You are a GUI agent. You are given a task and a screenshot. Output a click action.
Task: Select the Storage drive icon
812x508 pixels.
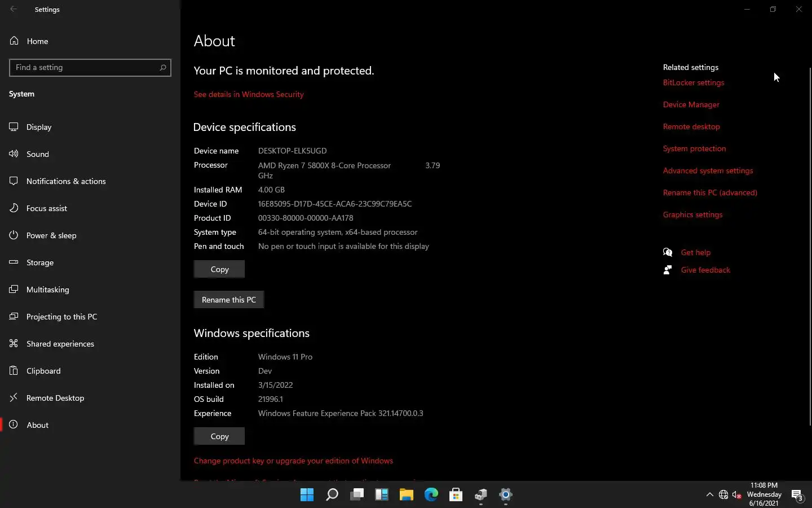tap(14, 262)
